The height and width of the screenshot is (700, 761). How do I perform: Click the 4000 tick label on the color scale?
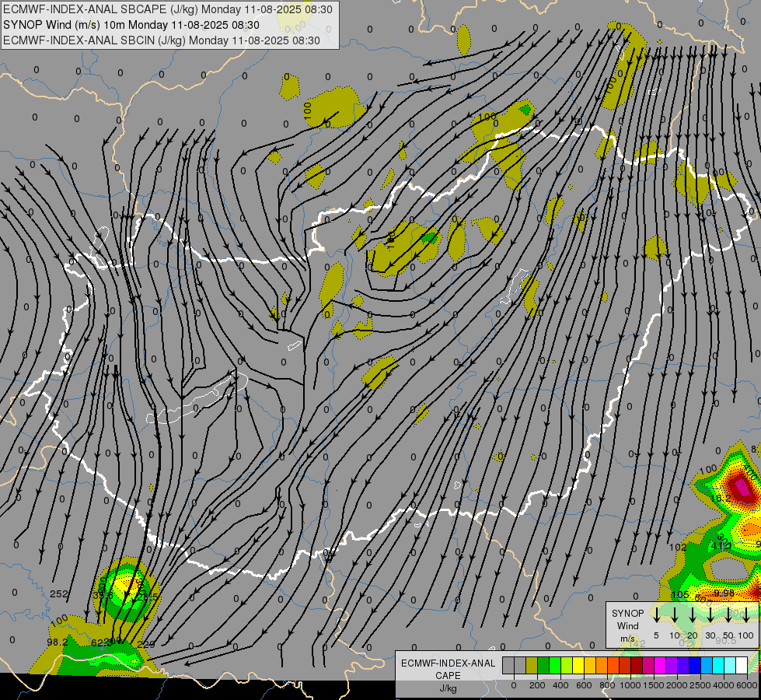pyautogui.click(x=724, y=685)
